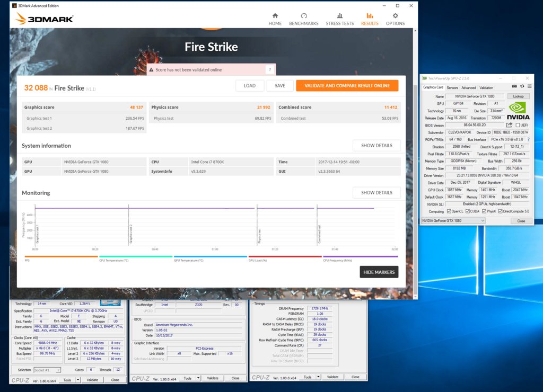543x392 pixels.
Task: Click the BIOS Version field in GPU-Z
Action: pyautogui.click(x=475, y=125)
